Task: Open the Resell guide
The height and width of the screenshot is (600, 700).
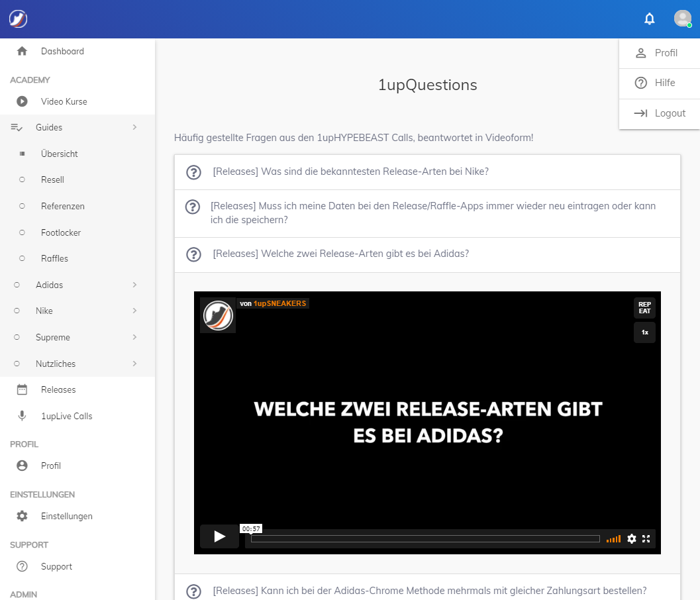Action: (53, 180)
